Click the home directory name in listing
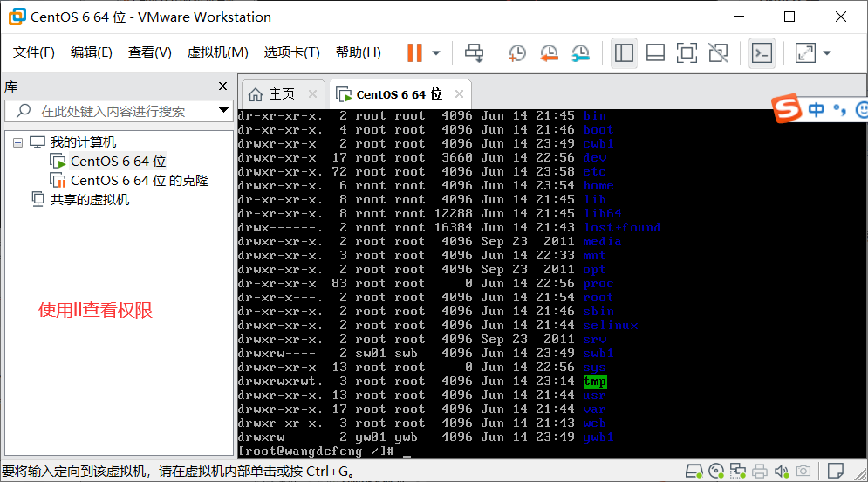868x482 pixels. tap(598, 186)
